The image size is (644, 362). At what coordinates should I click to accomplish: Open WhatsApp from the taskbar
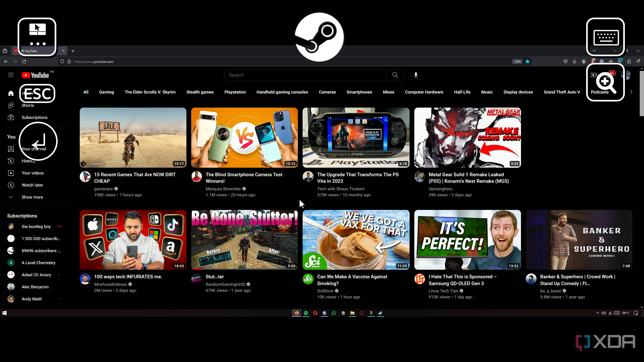tap(334, 313)
